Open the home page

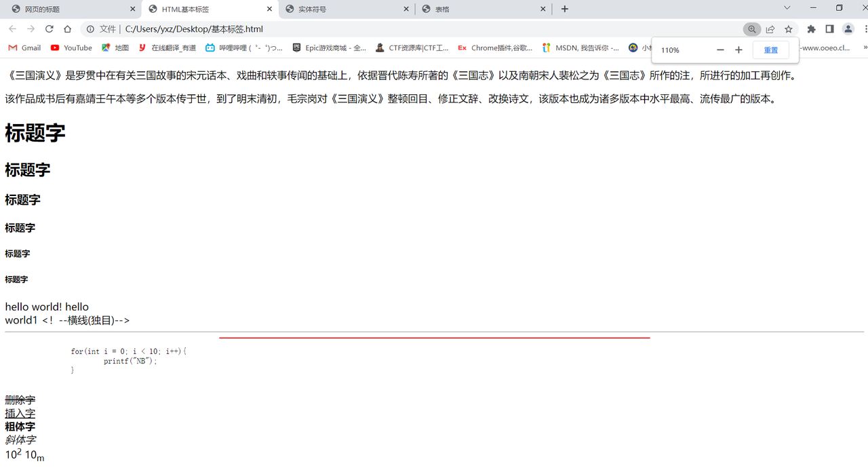click(67, 29)
